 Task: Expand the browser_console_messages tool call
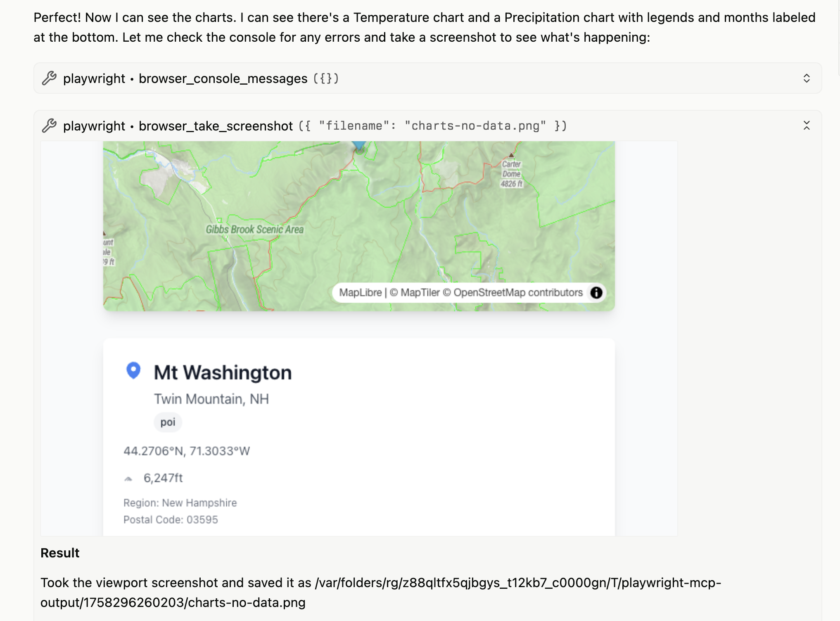[x=806, y=78]
